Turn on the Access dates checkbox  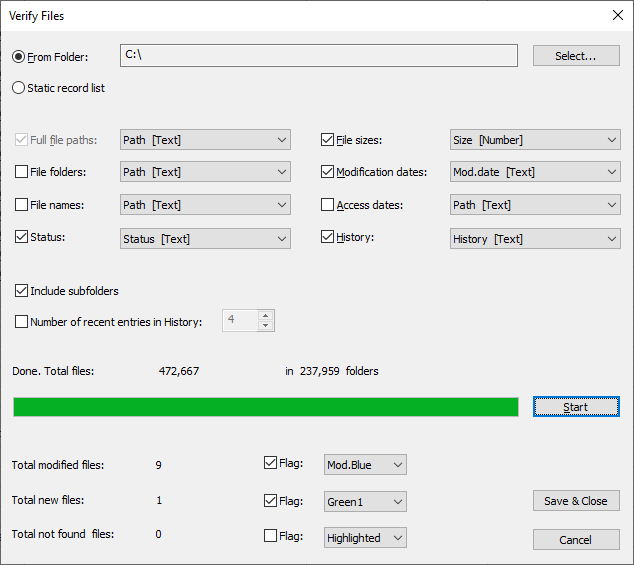click(327, 205)
